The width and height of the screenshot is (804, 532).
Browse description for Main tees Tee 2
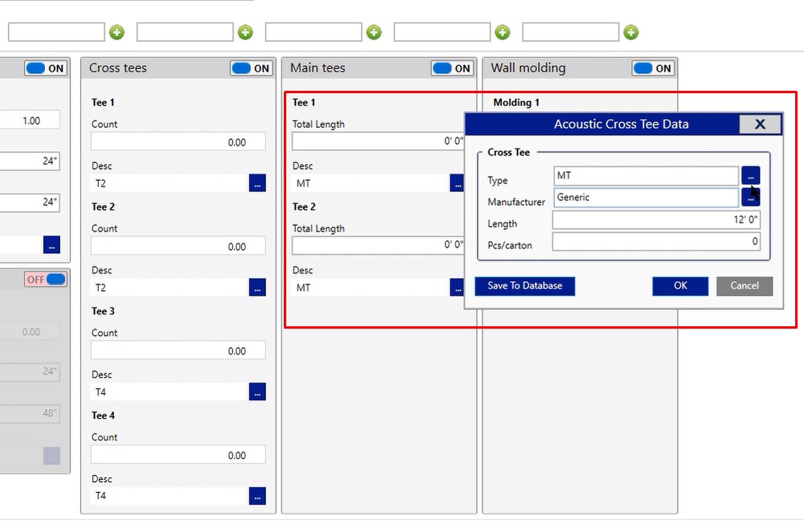pos(457,287)
